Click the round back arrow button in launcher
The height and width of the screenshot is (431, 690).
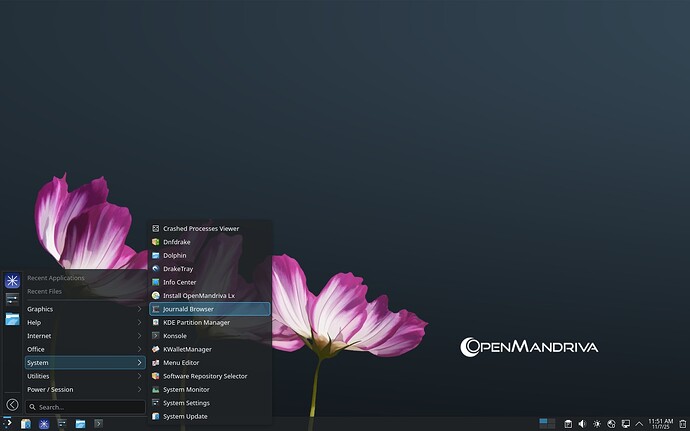(12, 405)
